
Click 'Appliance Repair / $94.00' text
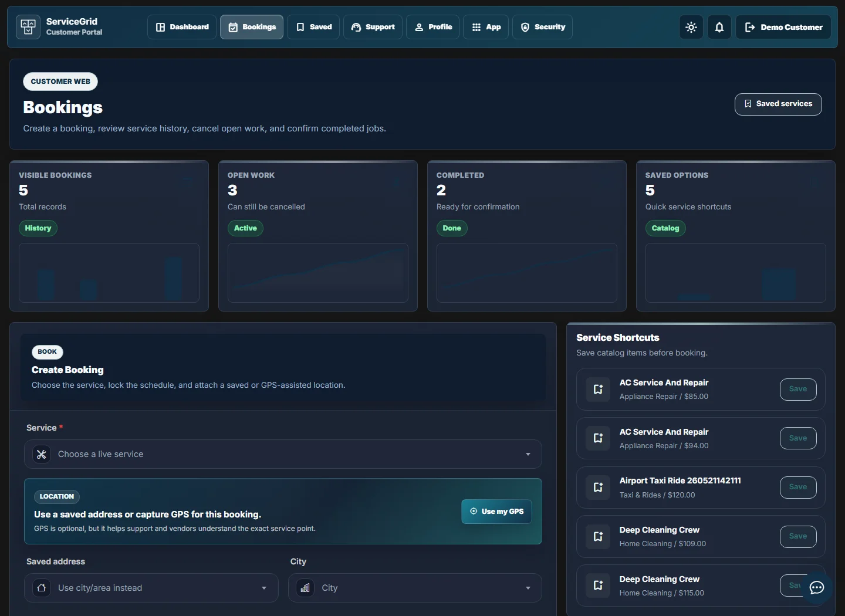pos(664,446)
